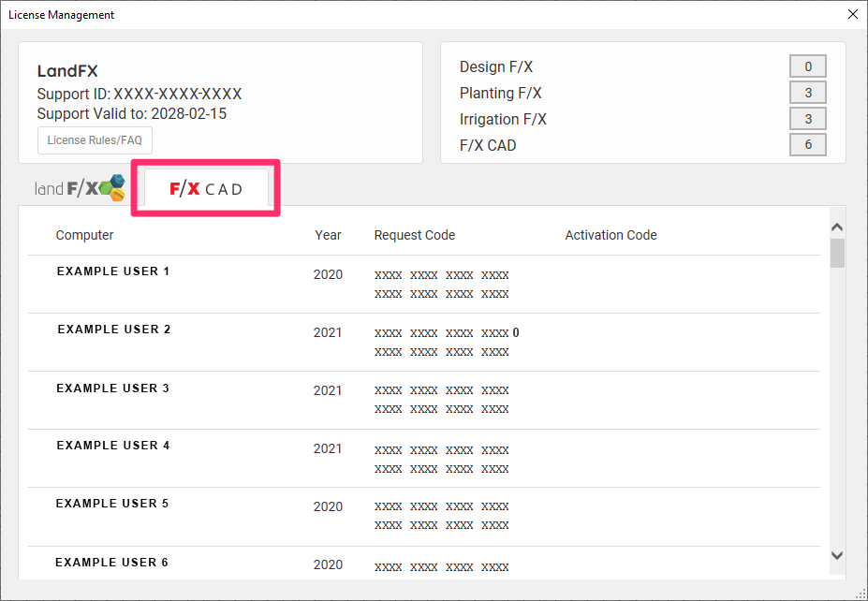This screenshot has width=868, height=601.
Task: Click the scroll down arrow in list
Action: coord(837,555)
